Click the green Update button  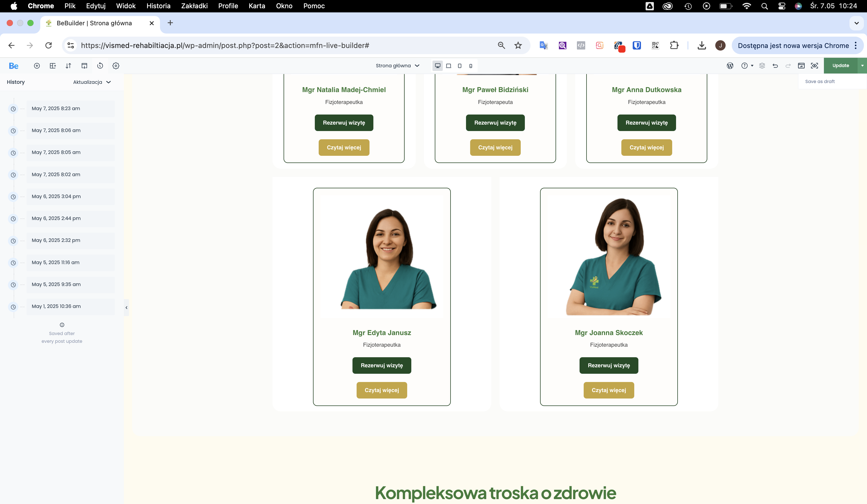840,66
